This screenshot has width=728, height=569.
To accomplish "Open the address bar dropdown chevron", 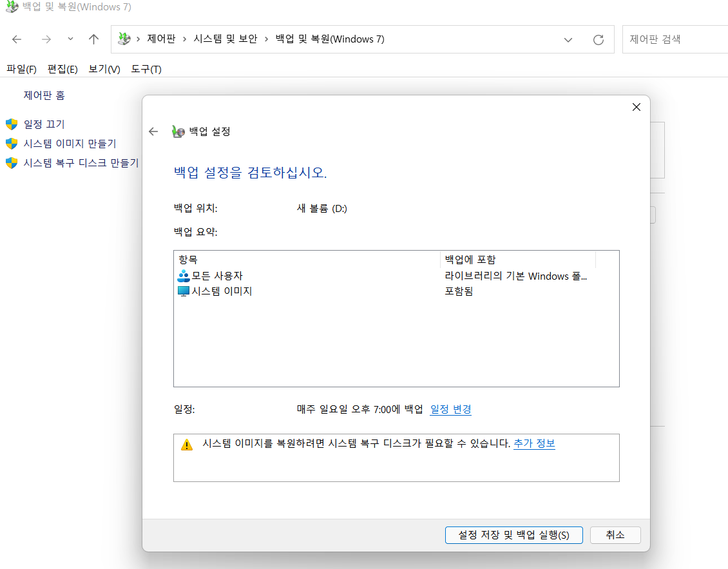I will pyautogui.click(x=568, y=39).
